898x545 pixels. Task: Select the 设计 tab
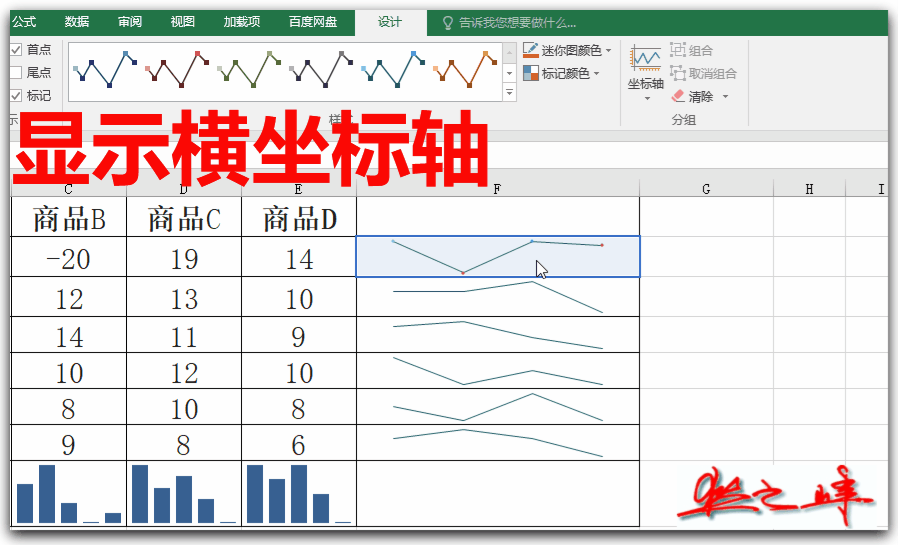tap(390, 22)
